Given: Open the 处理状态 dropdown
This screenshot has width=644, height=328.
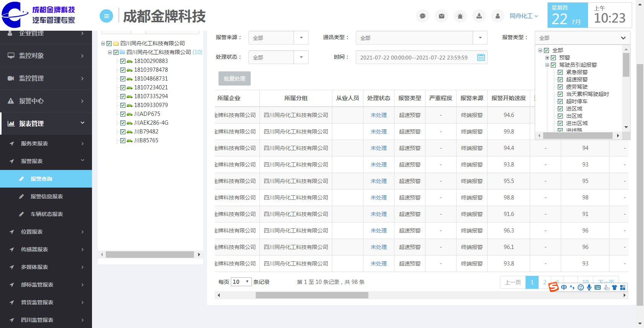Looking at the screenshot, I should tap(301, 57).
